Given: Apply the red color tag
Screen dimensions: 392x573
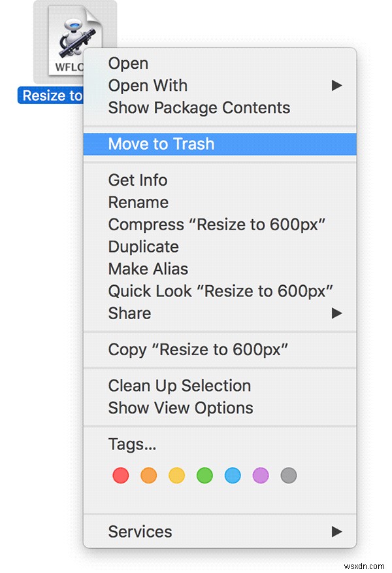Looking at the screenshot, I should (x=121, y=476).
